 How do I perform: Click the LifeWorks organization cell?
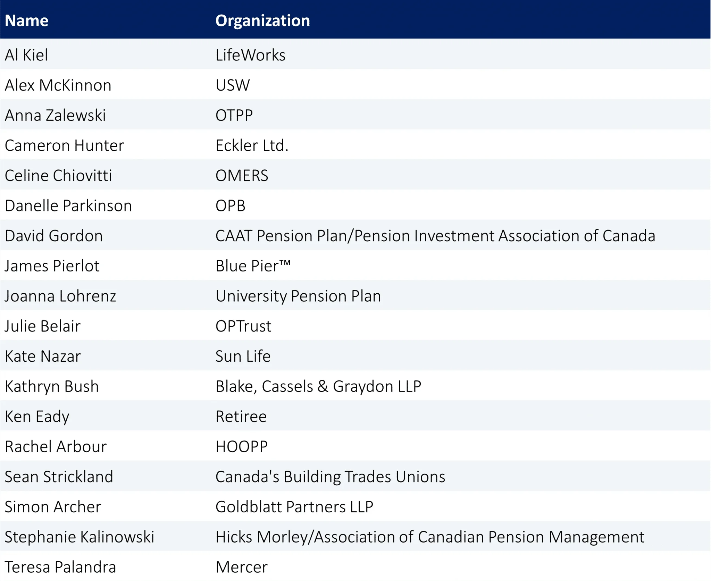tap(250, 55)
